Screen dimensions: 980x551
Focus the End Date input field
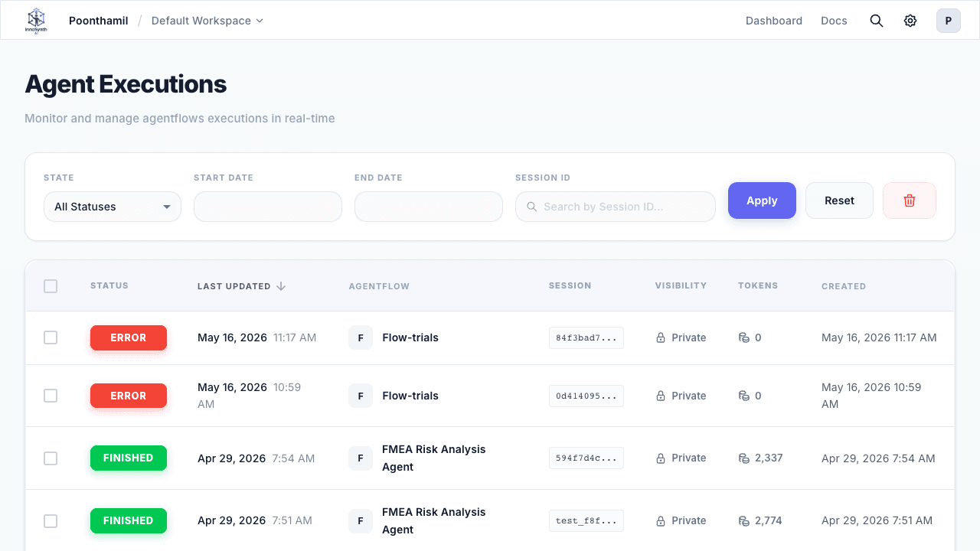pyautogui.click(x=429, y=207)
